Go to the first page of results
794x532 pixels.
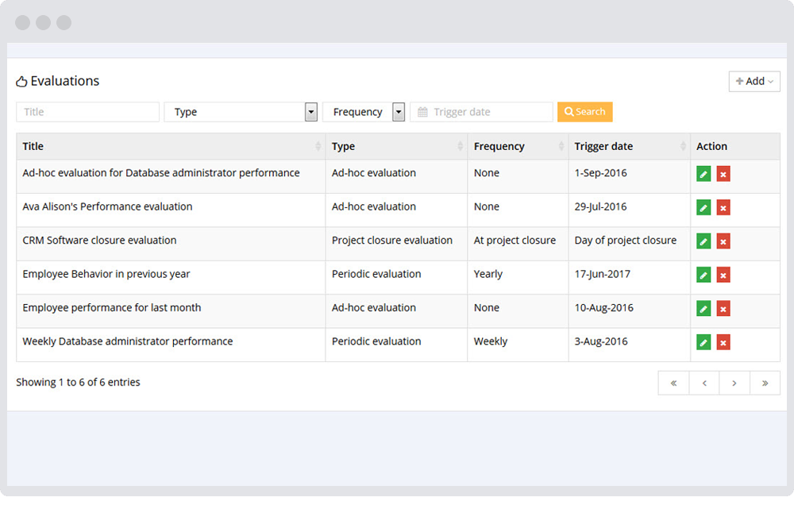(673, 384)
